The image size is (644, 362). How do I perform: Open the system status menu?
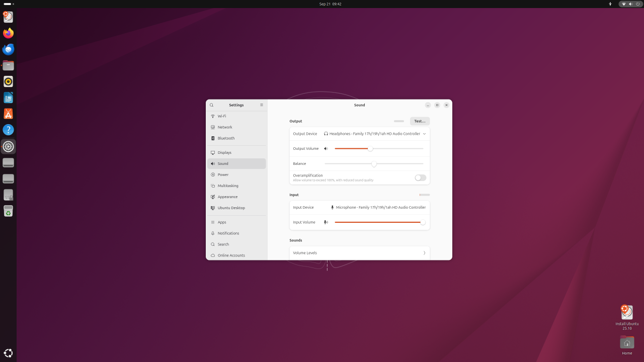click(630, 4)
